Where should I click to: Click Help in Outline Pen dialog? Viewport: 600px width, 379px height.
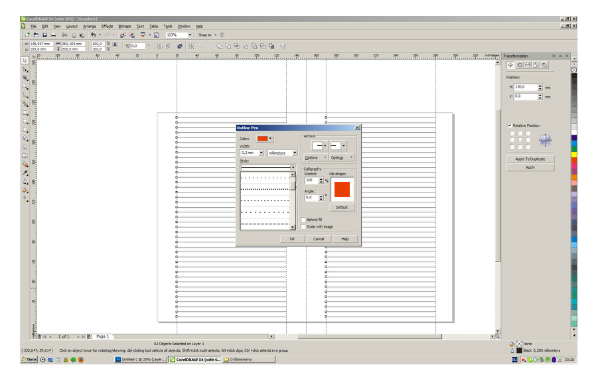[345, 239]
